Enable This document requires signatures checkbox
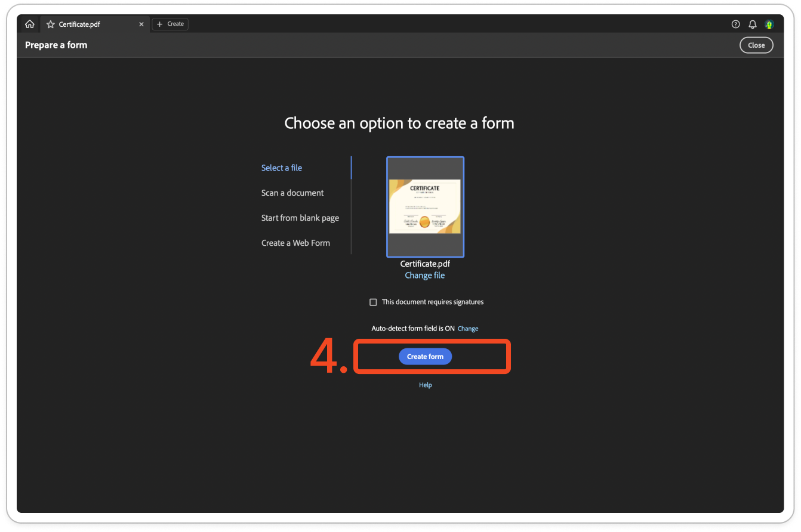 coord(373,302)
